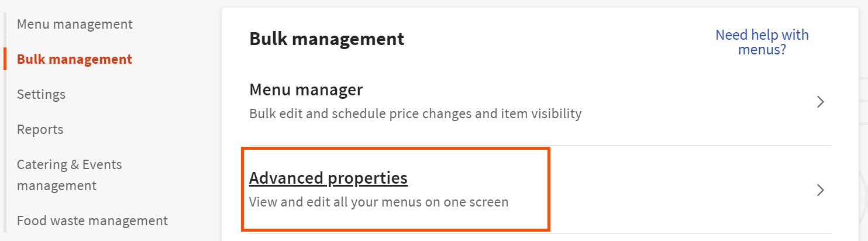Screen dimensions: 868x241
Task: Click the underlined Advanced properties link
Action: pyautogui.click(x=328, y=178)
